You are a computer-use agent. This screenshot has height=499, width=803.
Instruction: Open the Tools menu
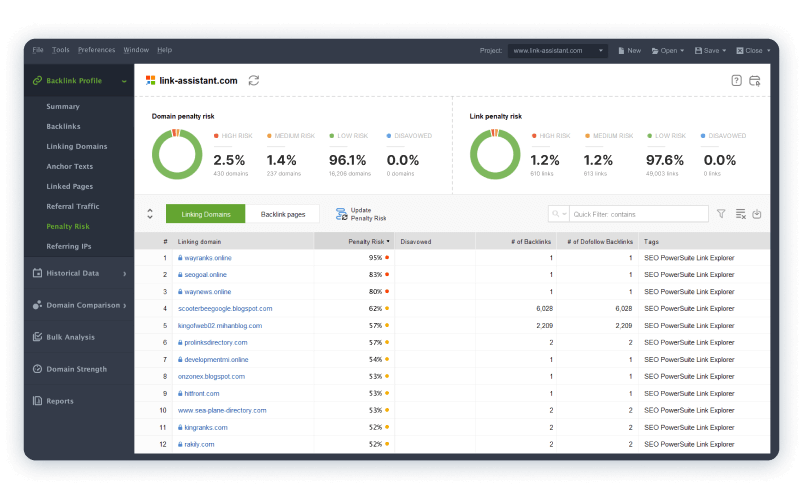tap(60, 50)
